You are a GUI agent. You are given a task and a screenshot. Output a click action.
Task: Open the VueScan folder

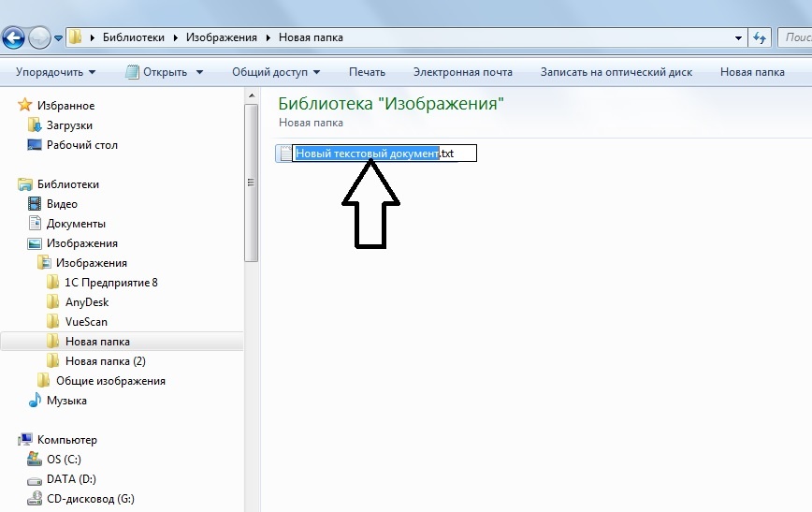[x=86, y=322]
